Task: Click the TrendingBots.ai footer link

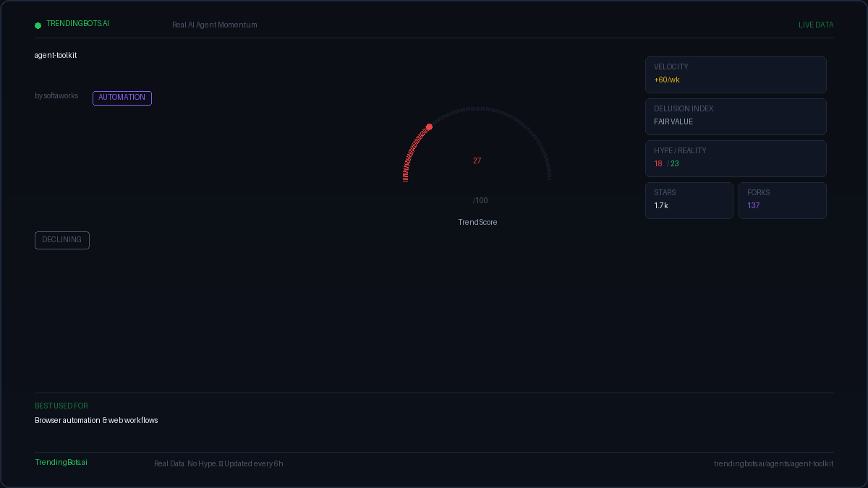Action: (x=61, y=463)
